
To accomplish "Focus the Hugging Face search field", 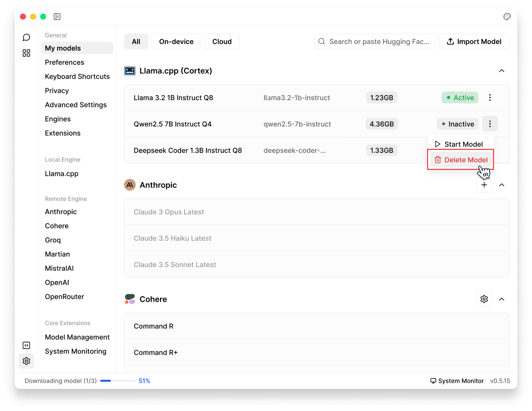I will pyautogui.click(x=374, y=41).
